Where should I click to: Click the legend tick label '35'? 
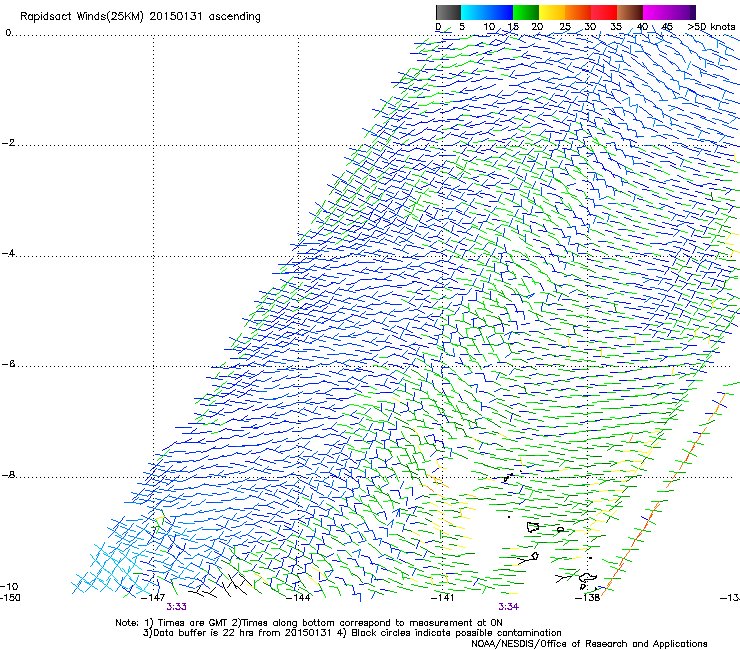616,27
